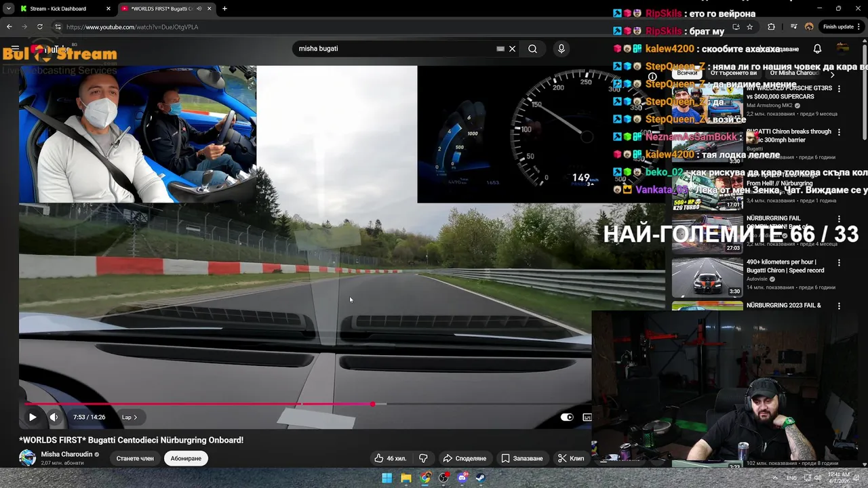Close the Kick Dashboard tab
Viewport: 868px width, 488px height.
[x=108, y=9]
